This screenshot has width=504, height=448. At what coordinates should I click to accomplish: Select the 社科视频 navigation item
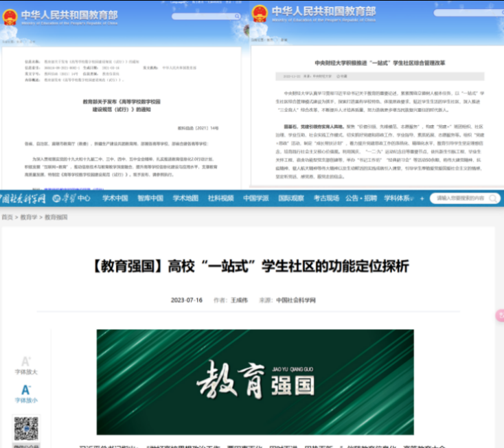tap(222, 199)
